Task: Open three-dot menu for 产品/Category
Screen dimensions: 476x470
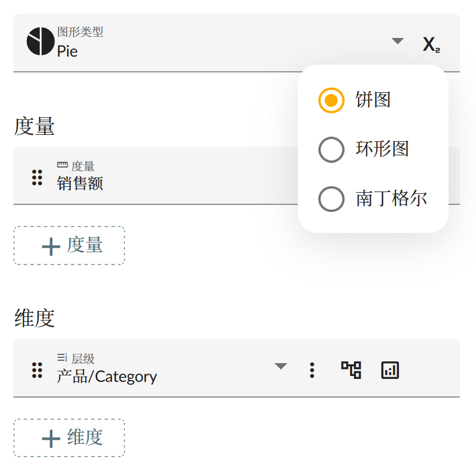Action: (x=312, y=370)
